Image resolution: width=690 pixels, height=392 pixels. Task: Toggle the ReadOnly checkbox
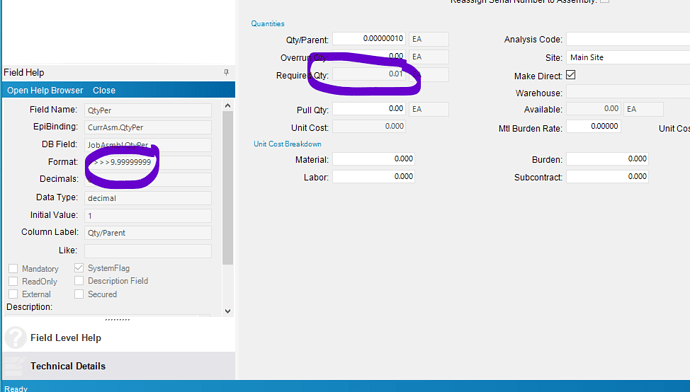click(13, 281)
